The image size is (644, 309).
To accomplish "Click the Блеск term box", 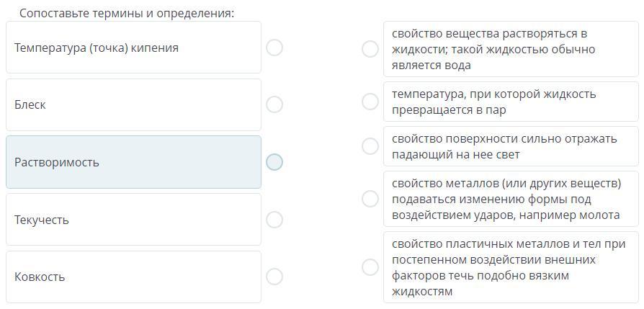I will 133,104.
